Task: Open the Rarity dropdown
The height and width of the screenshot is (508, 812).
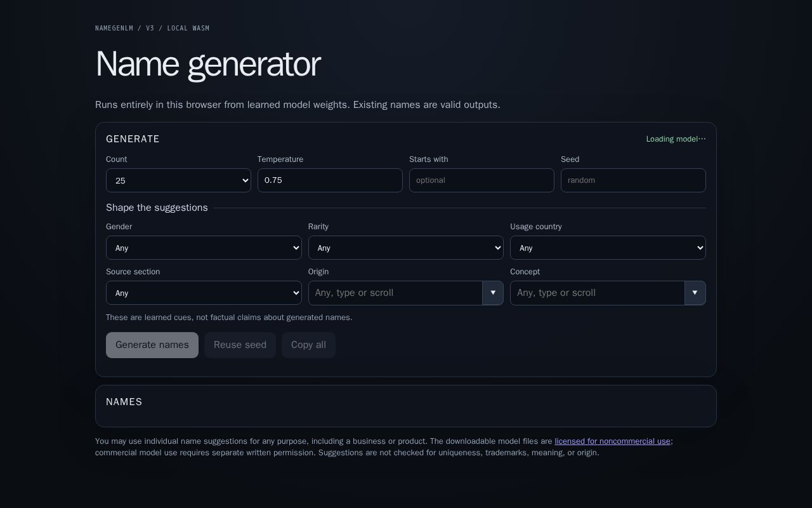Action: pos(406,248)
